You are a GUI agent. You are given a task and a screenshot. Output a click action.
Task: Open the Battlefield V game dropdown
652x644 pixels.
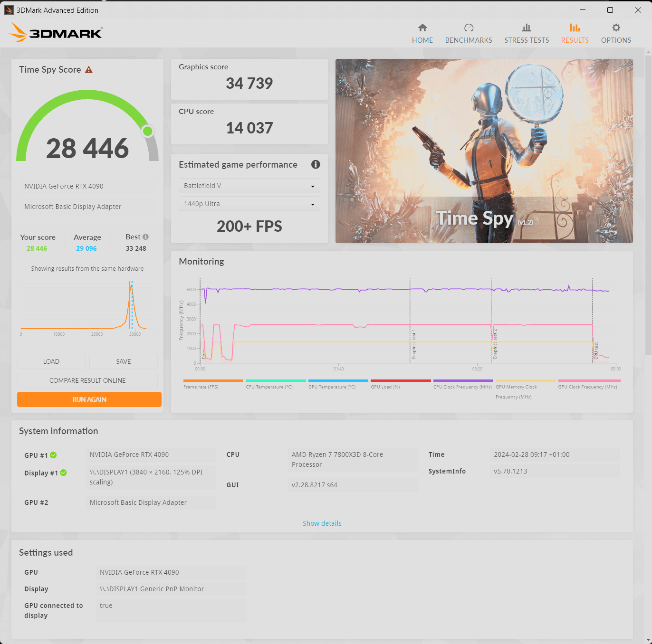click(249, 186)
